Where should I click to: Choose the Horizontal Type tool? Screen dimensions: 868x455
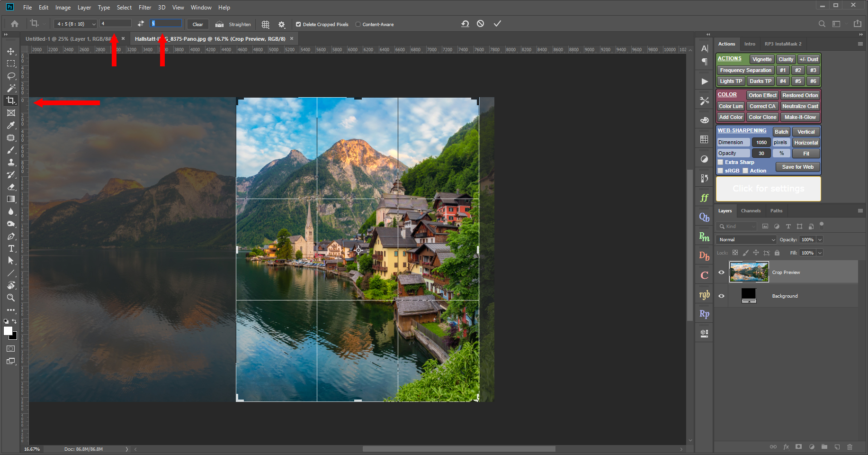(x=10, y=248)
